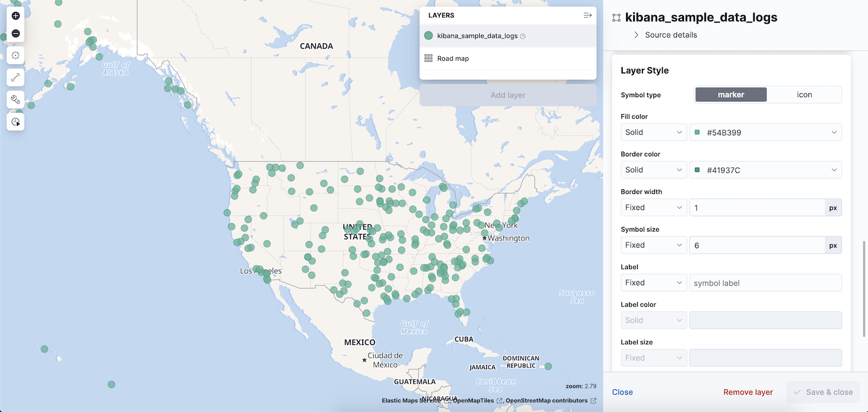Click the Close link in footer
868x412 pixels.
(x=622, y=392)
